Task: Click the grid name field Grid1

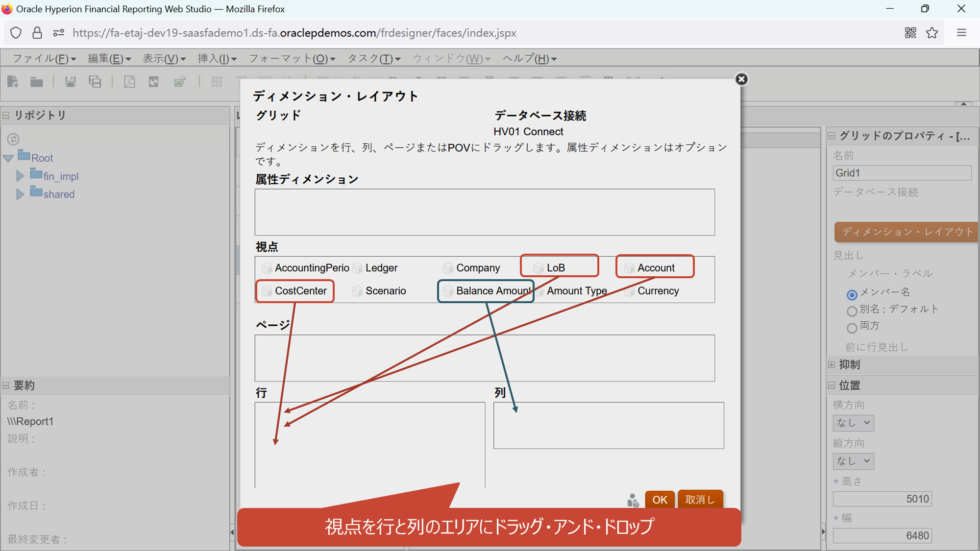Action: coord(902,173)
